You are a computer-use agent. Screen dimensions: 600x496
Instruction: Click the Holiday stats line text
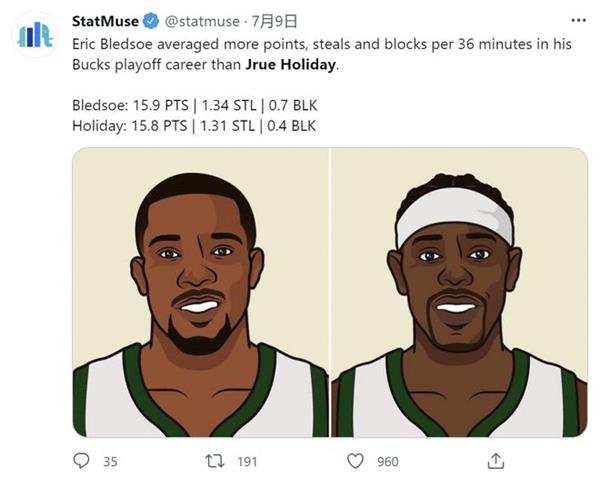tap(194, 126)
